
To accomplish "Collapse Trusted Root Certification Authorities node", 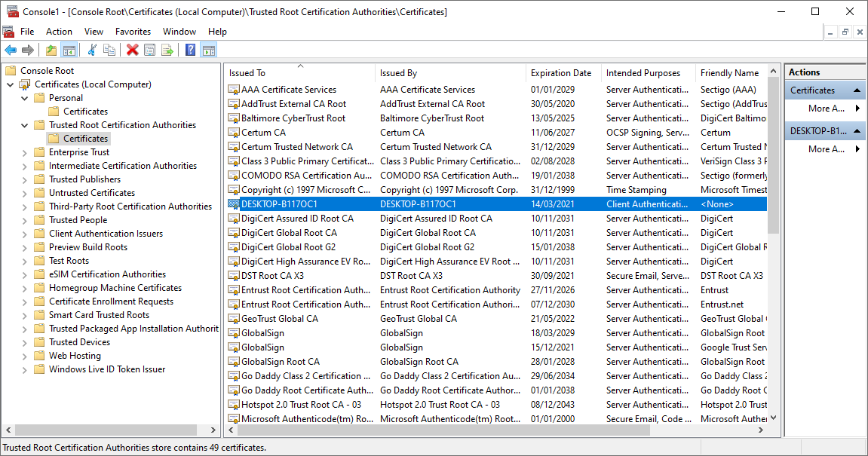I will tap(24, 125).
